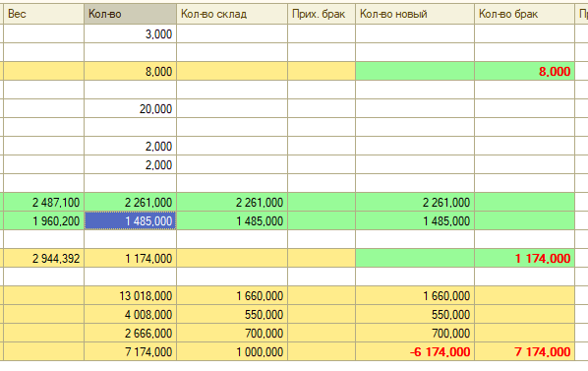Select the Кол-во новый column header
The image size is (588, 371).
point(415,14)
